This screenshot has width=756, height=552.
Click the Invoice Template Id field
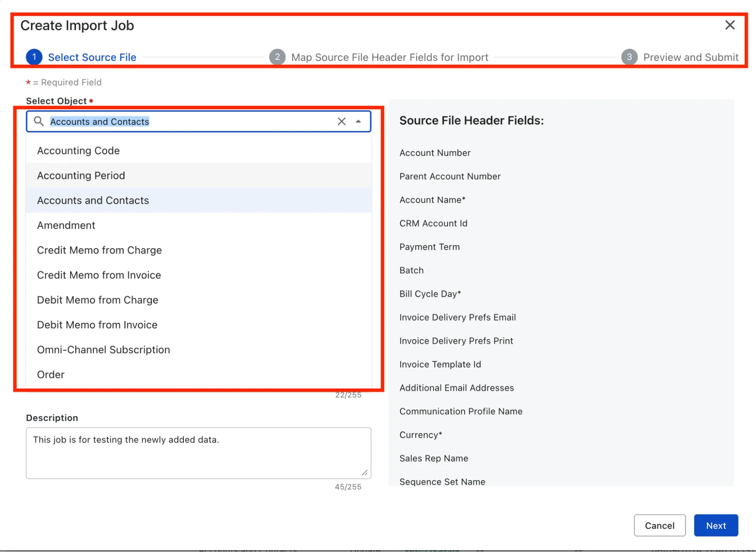coord(440,364)
